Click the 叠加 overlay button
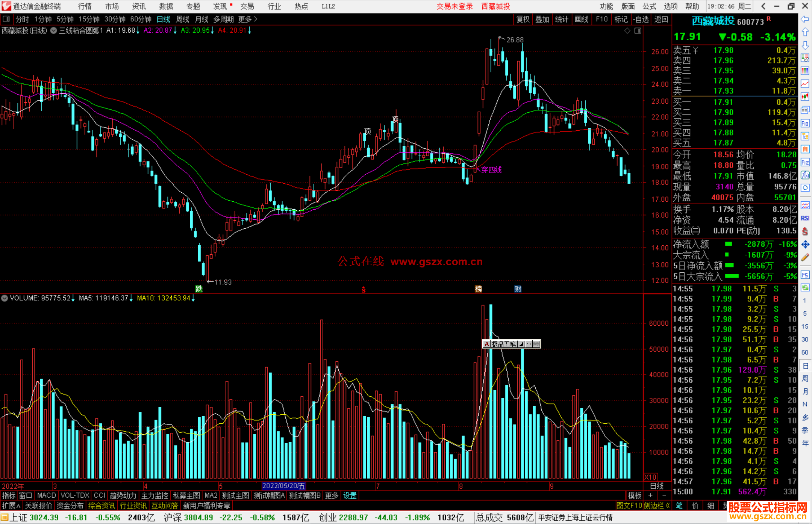Viewport: 812px width, 524px height. click(x=542, y=19)
